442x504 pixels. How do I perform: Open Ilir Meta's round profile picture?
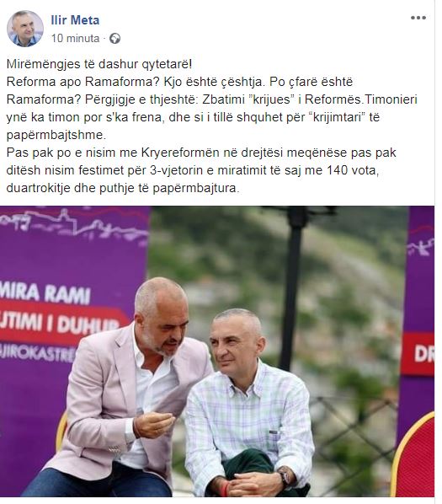coord(25,29)
